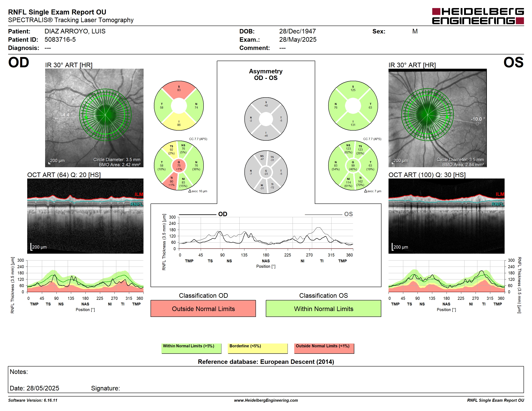Click the 'Borderline (<5%)' legend swatch
Viewport: 532px width, 411px height.
point(258,348)
